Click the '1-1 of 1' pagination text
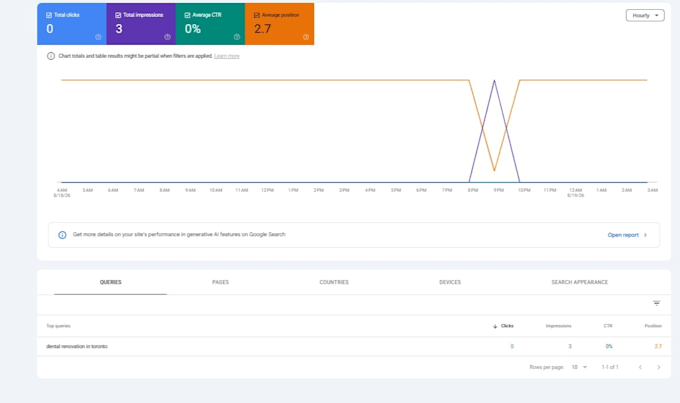This screenshot has width=680, height=403. 610,367
